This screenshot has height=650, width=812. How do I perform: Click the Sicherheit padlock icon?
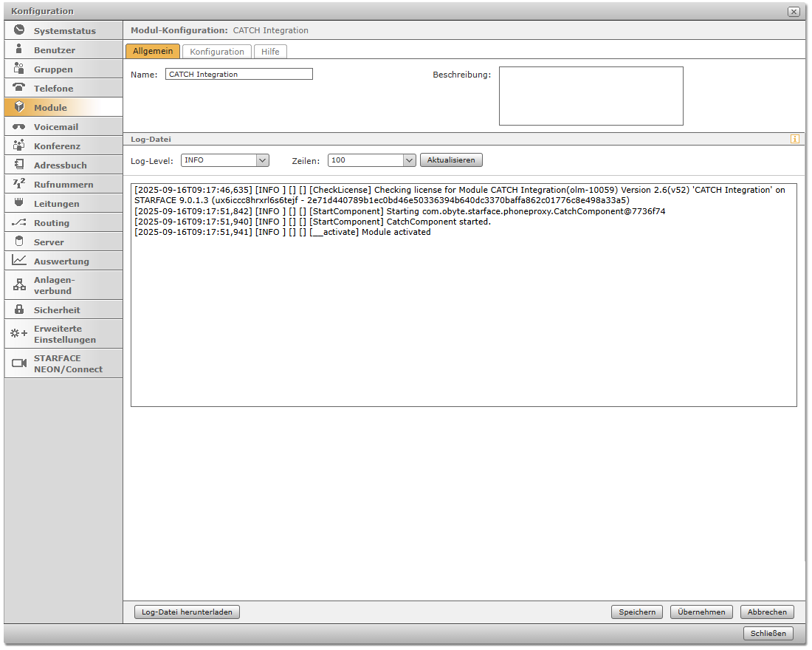point(19,309)
